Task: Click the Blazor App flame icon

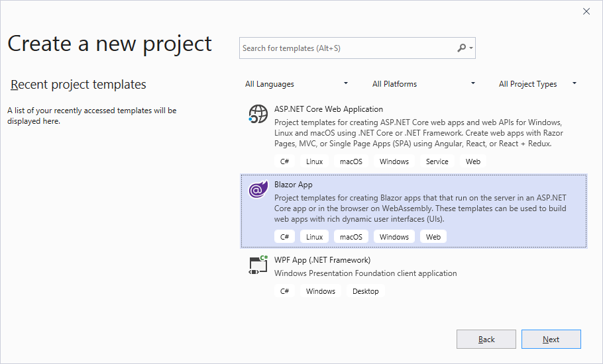Action: (x=258, y=189)
